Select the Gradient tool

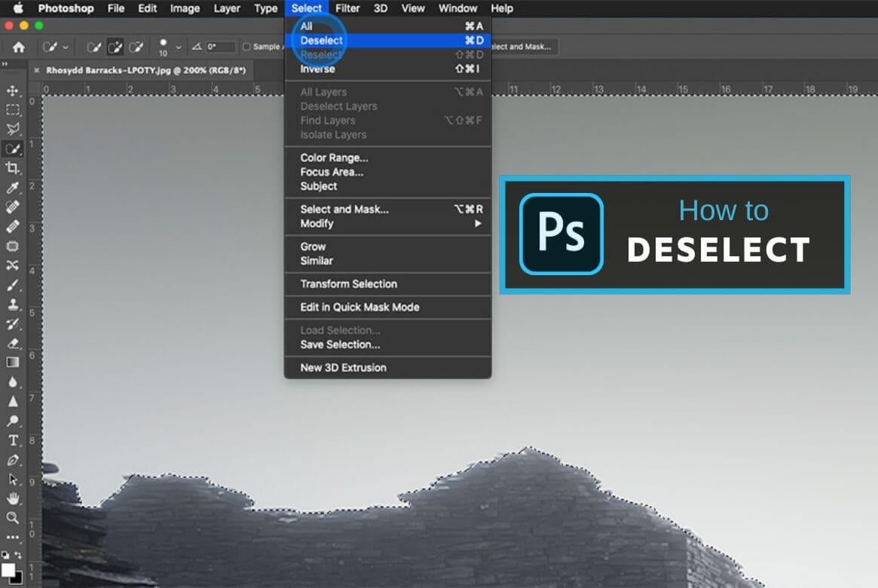tap(12, 363)
